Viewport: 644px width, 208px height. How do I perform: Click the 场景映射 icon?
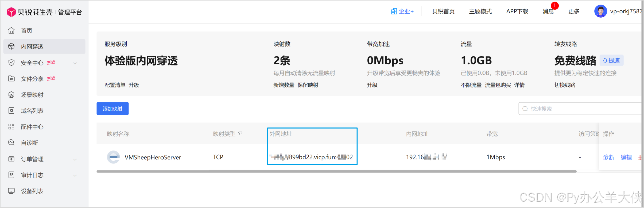click(11, 95)
